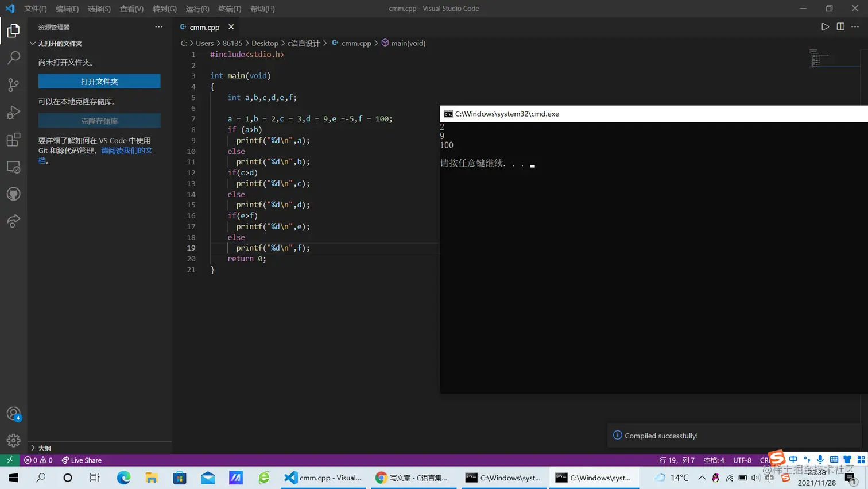Open the Source Control view
Viewport: 868px width, 489px height.
pyautogui.click(x=13, y=85)
